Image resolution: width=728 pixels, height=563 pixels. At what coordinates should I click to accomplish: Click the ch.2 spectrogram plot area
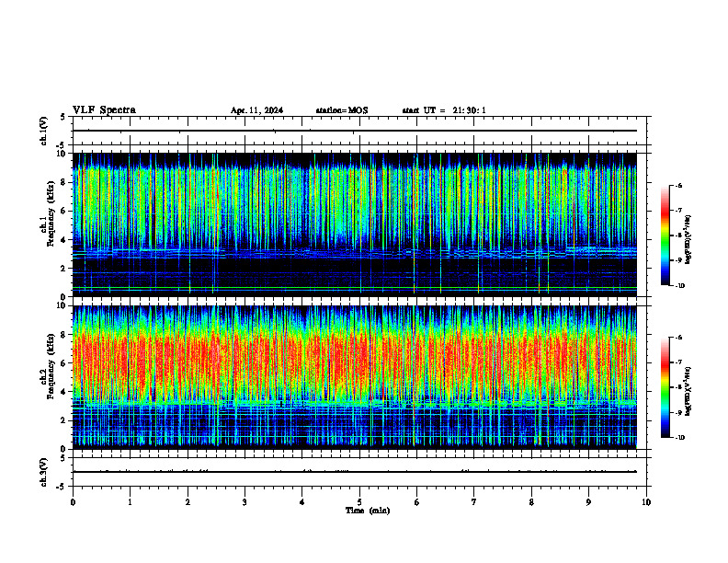pos(355,377)
